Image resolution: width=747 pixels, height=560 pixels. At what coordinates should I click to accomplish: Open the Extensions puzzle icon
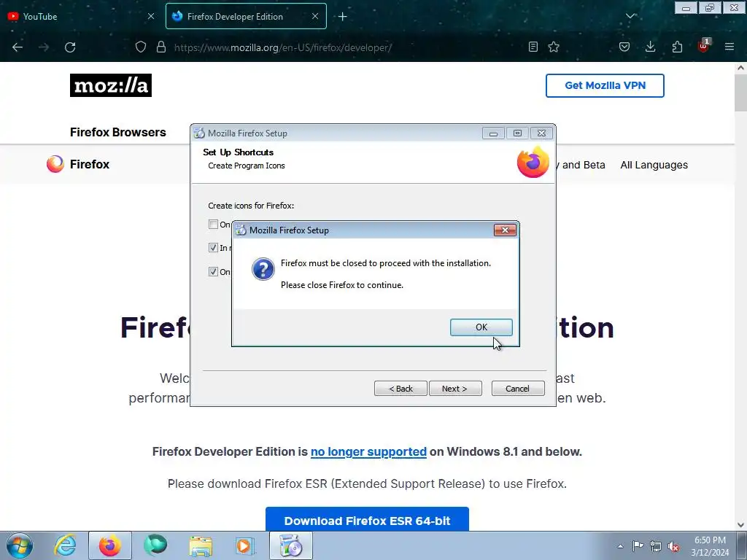tap(677, 47)
